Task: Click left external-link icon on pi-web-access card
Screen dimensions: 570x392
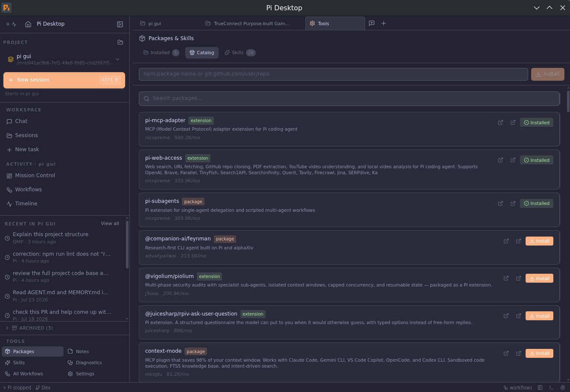Action: click(x=500, y=160)
